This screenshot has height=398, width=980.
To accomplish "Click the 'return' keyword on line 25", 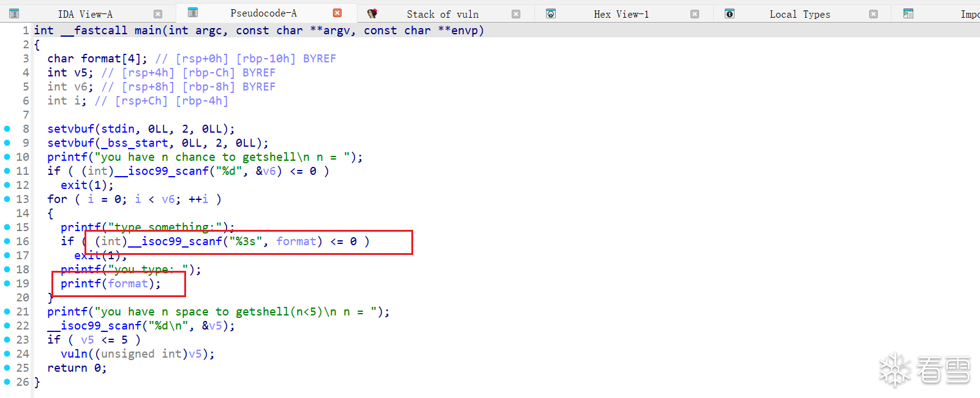I will click(x=67, y=368).
